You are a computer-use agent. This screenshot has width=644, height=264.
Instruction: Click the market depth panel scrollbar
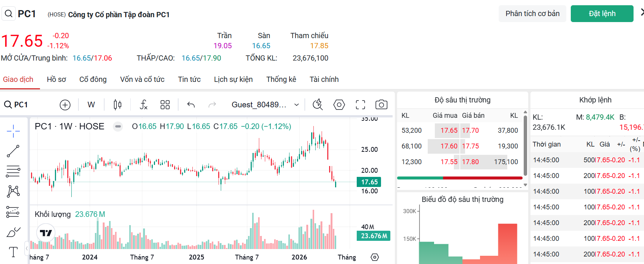525,145
